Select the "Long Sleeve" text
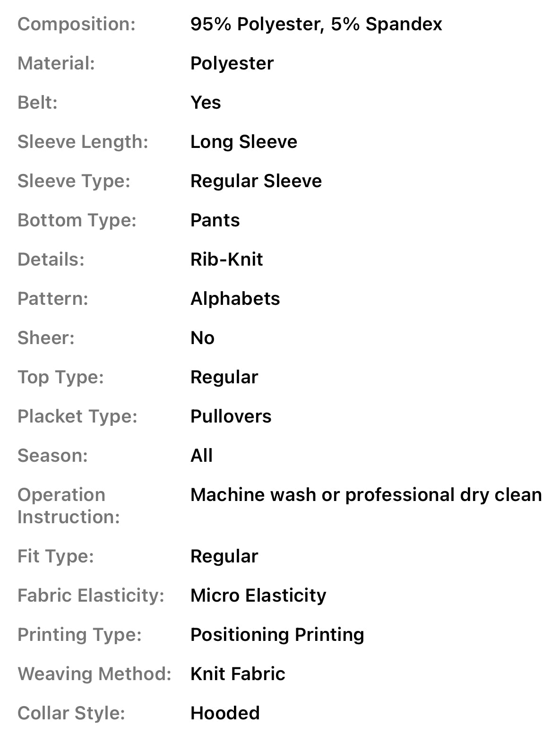Image resolution: width=560 pixels, height=734 pixels. (x=243, y=142)
